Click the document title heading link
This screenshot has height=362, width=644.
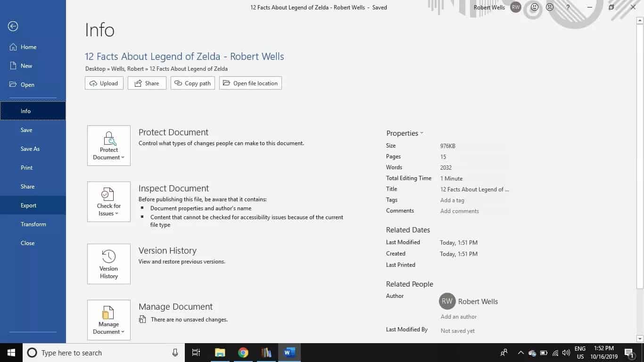click(x=184, y=57)
